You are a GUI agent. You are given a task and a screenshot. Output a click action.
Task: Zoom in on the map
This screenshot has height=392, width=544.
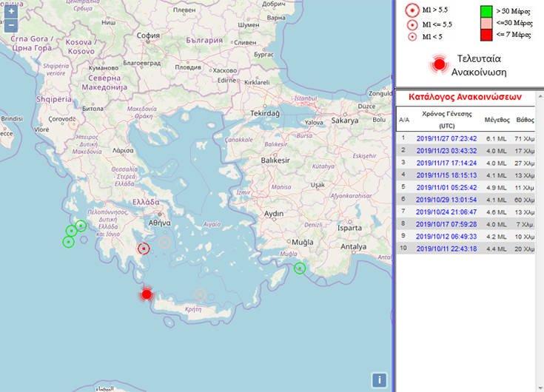(x=11, y=12)
